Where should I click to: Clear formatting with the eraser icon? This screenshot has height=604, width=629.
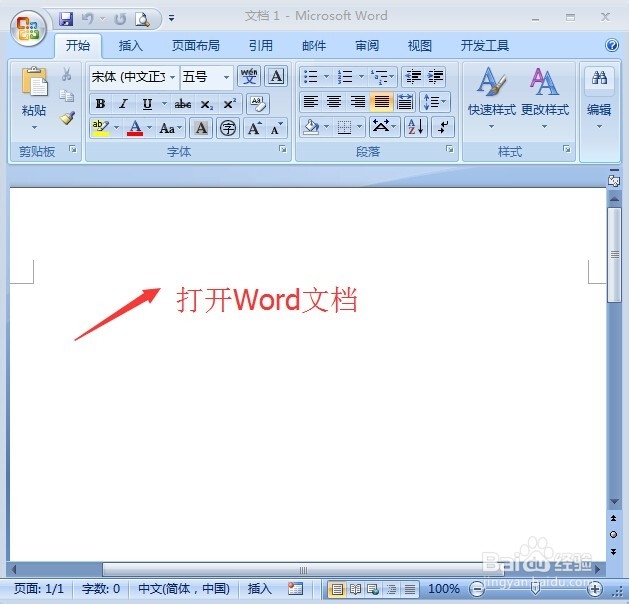[258, 104]
